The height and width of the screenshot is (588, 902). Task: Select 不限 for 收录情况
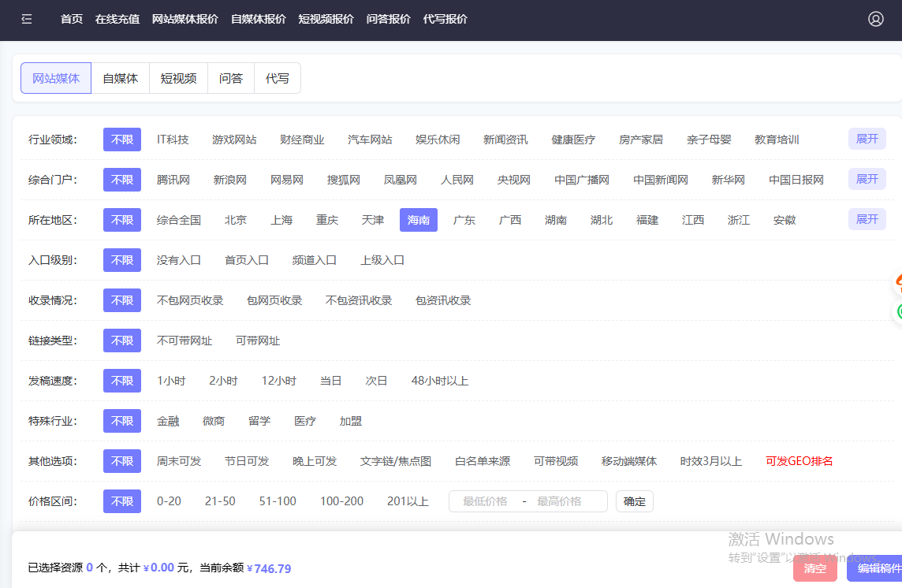point(122,300)
